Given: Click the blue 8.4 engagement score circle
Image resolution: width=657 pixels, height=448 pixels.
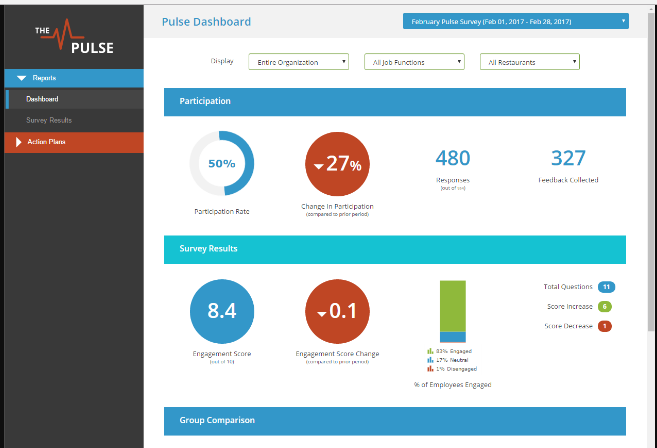Looking at the screenshot, I should tap(222, 310).
